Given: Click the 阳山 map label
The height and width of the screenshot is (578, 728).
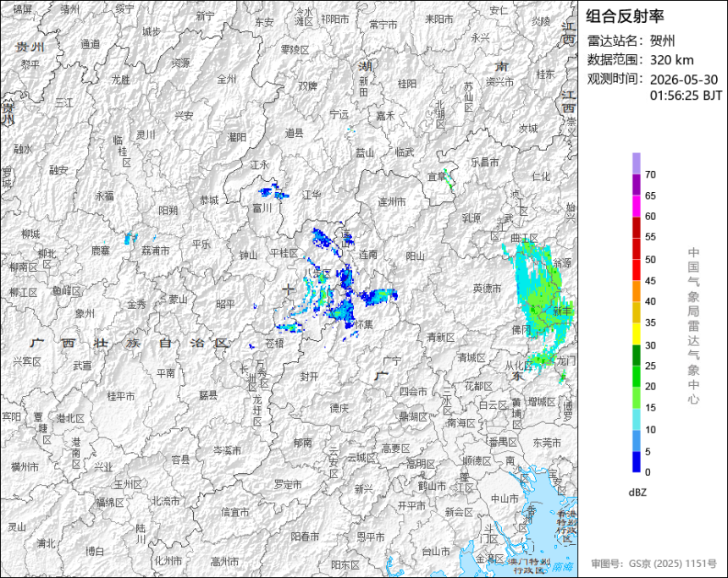Looking at the screenshot, I should (x=415, y=256).
